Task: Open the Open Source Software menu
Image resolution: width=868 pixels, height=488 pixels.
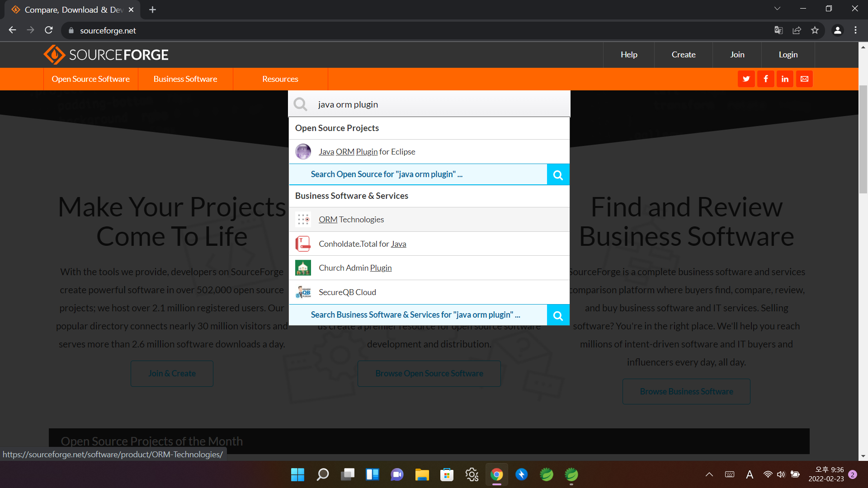Action: [90, 79]
